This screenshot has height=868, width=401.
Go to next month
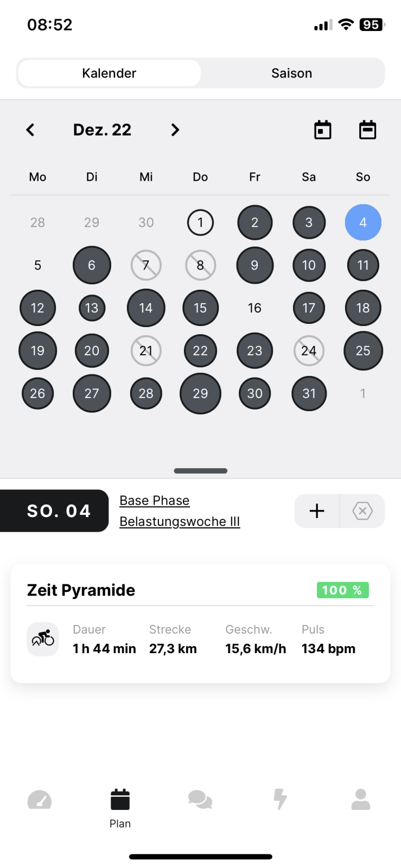(175, 130)
